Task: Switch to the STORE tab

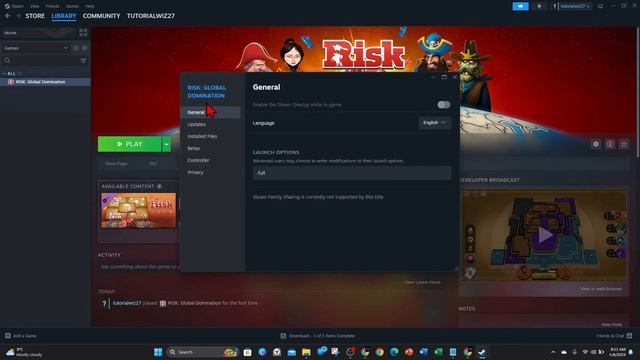Action: (35, 16)
